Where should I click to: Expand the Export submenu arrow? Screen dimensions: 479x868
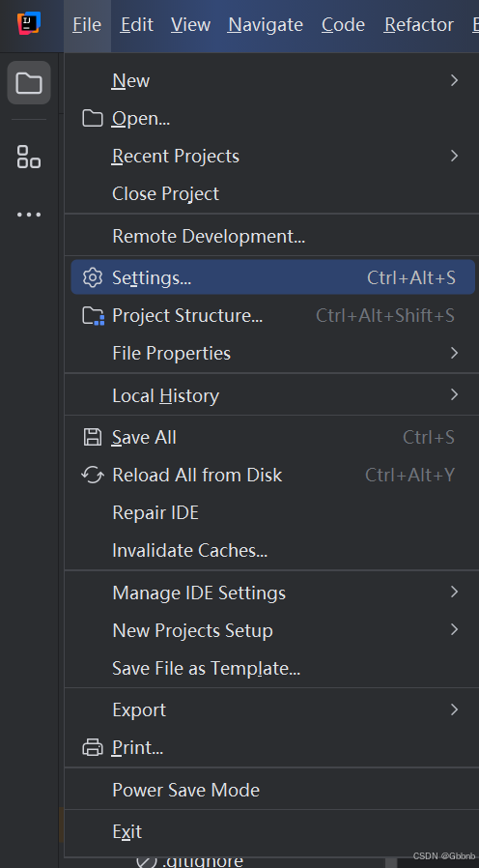click(x=454, y=709)
